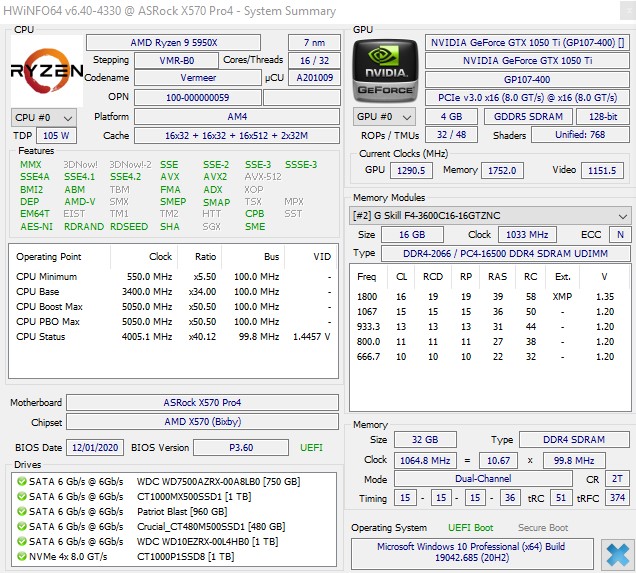Click the Vermeer codename field
The image size is (636, 573).
(x=198, y=77)
